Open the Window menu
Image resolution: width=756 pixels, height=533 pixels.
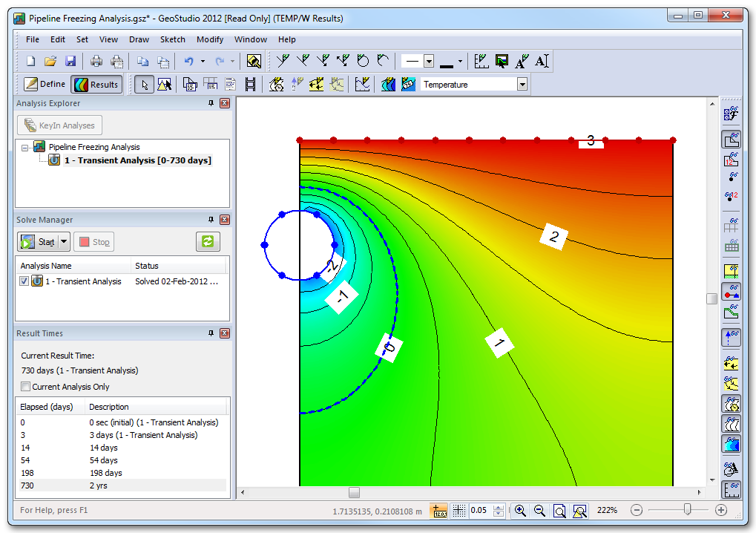[251, 39]
